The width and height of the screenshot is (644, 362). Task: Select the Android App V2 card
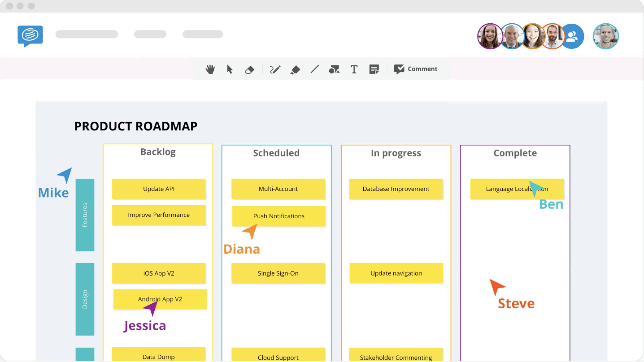click(x=160, y=299)
